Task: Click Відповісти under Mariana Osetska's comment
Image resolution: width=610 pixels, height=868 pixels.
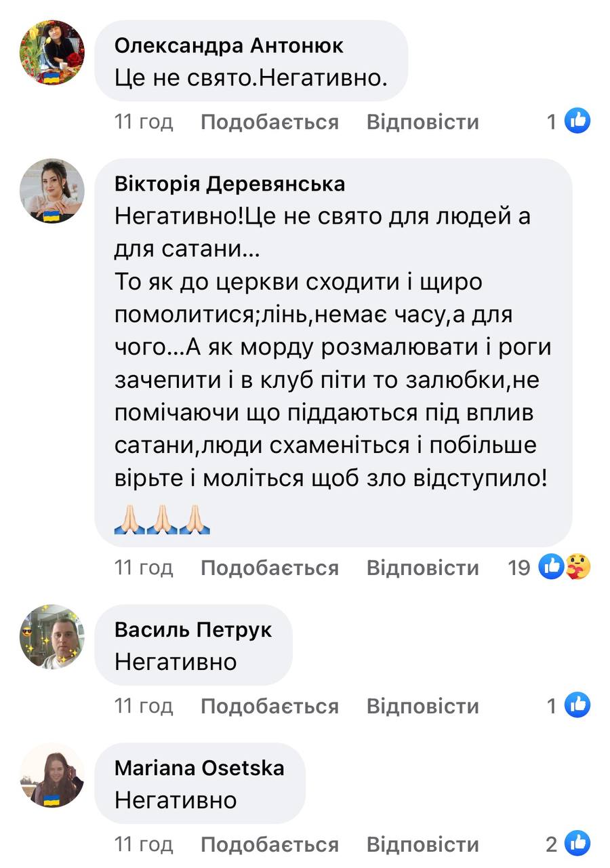Action: [422, 845]
